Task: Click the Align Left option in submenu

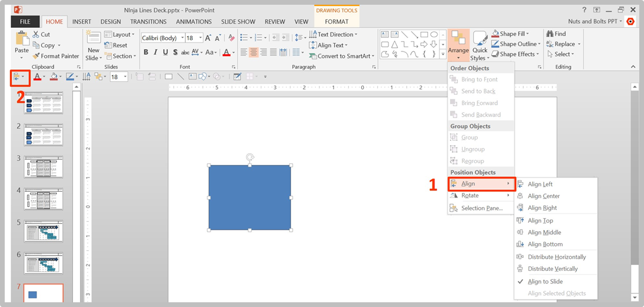Action: click(555, 184)
